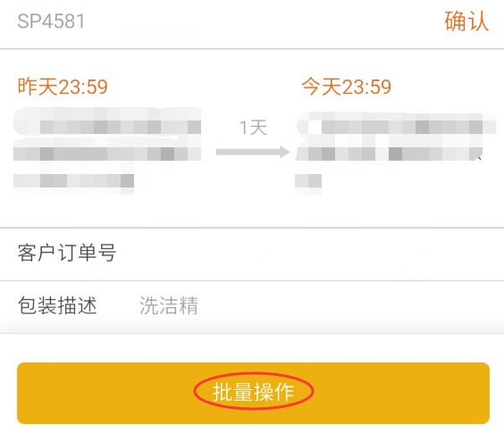Viewport: 504px width, 433px height.
Task: Click the gray route arrow icon
Action: [x=253, y=152]
